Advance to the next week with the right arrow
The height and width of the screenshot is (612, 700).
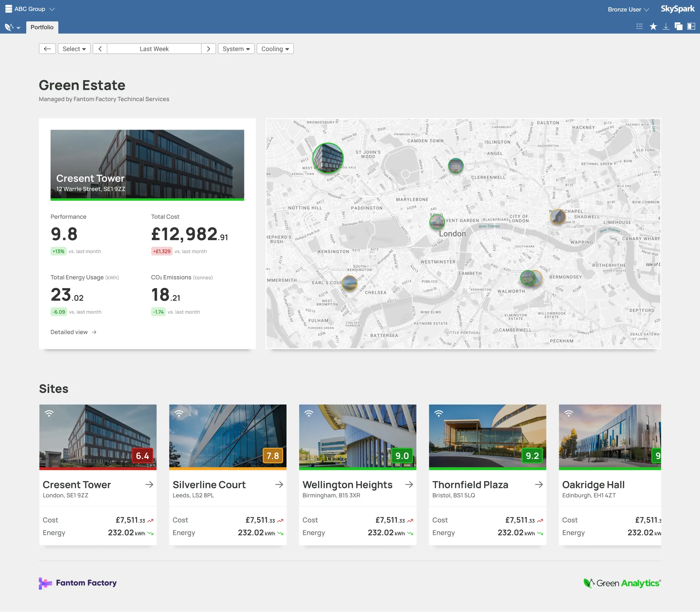click(208, 49)
